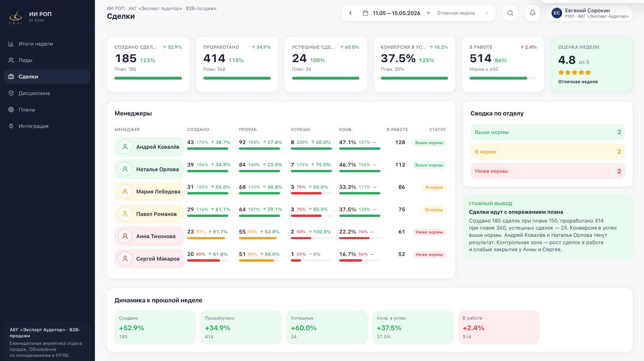Go to next week with right chevron
Image resolution: width=644 pixels, height=361 pixels.
(487, 13)
